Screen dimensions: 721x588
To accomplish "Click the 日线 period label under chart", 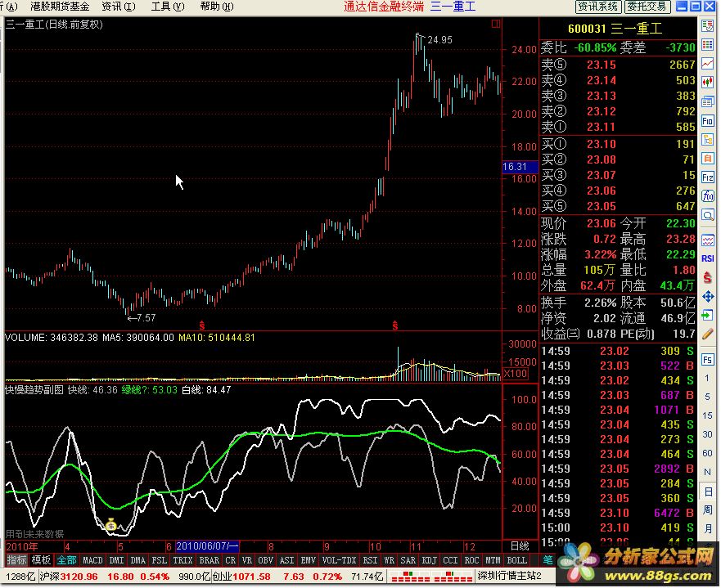I will pyautogui.click(x=520, y=545).
